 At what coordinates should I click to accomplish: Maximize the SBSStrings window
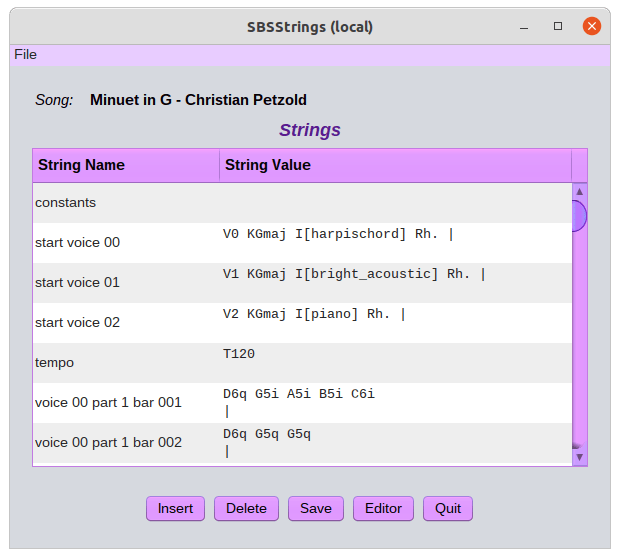558,26
